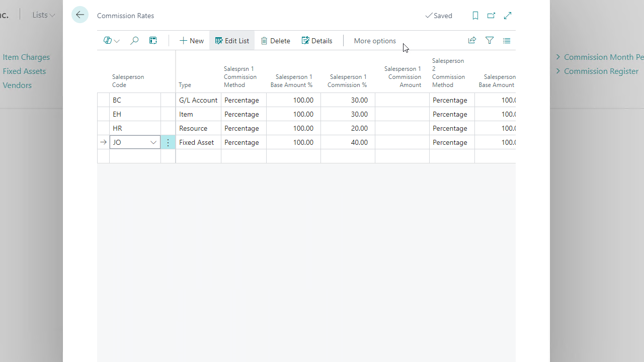
Task: Expand the Lists menu
Action: point(43,15)
